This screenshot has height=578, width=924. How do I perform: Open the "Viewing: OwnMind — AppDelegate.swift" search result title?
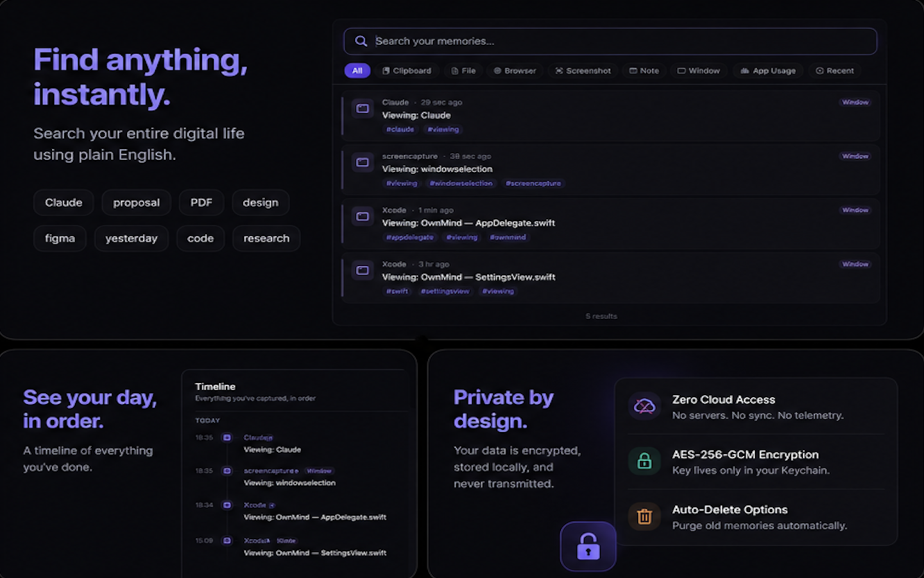coord(468,223)
